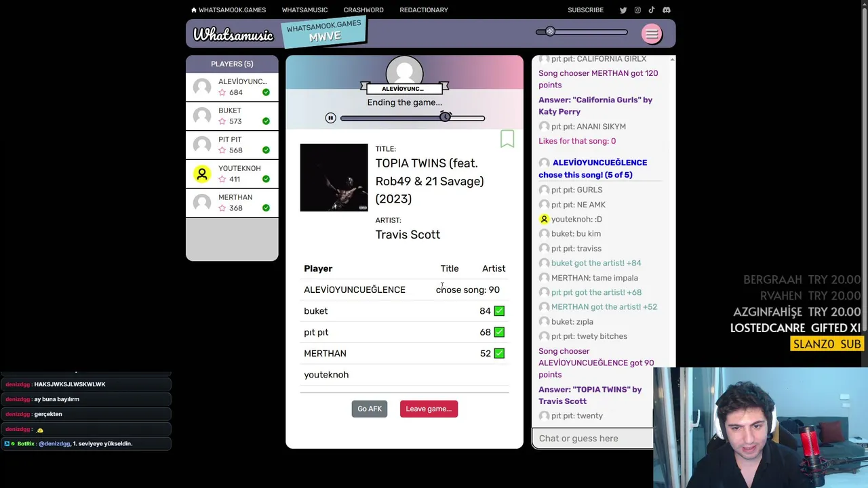The width and height of the screenshot is (868, 488).
Task: Click the 'Player' column header
Action: pyautogui.click(x=318, y=268)
